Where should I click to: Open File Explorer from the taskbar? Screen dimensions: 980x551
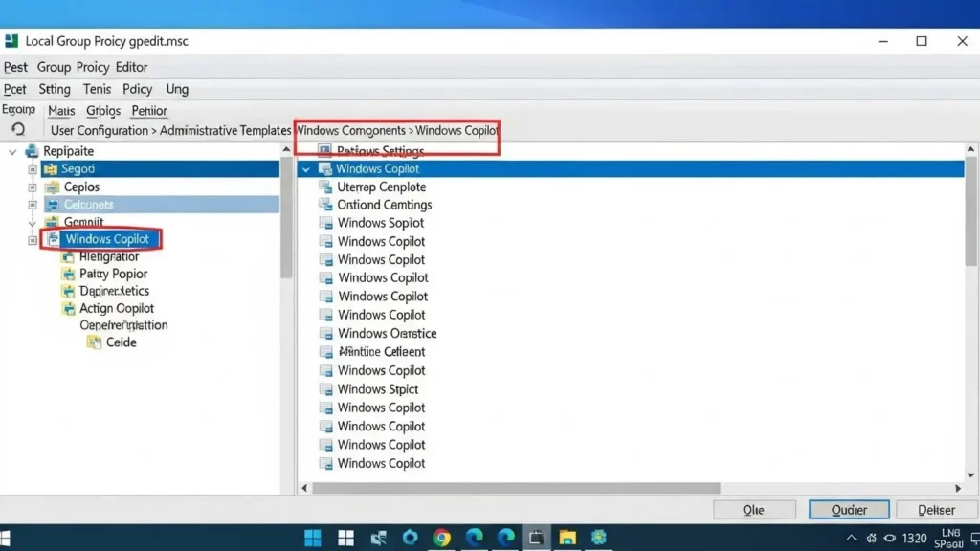568,538
